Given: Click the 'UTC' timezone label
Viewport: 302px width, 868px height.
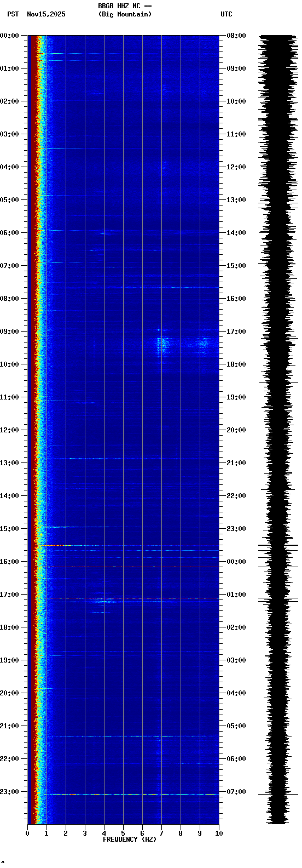Looking at the screenshot, I should click(x=226, y=14).
